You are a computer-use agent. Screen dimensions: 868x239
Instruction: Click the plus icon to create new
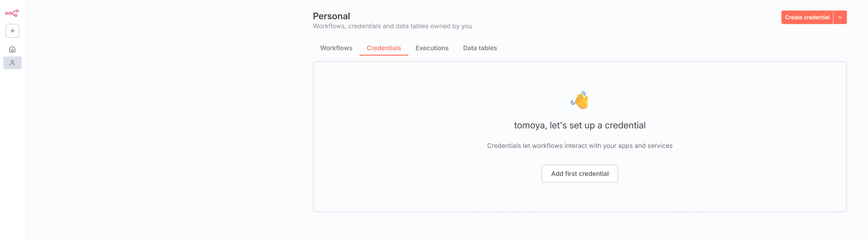coord(12,31)
